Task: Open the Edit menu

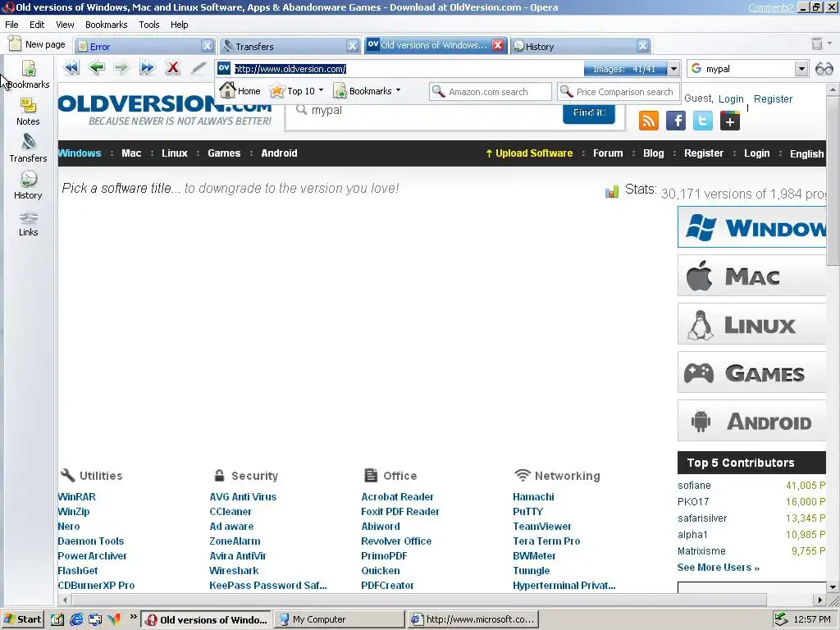Action: 37,25
